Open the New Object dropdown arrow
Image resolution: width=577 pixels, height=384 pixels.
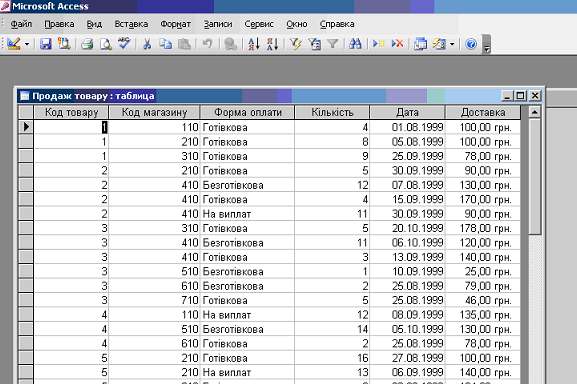(x=452, y=44)
